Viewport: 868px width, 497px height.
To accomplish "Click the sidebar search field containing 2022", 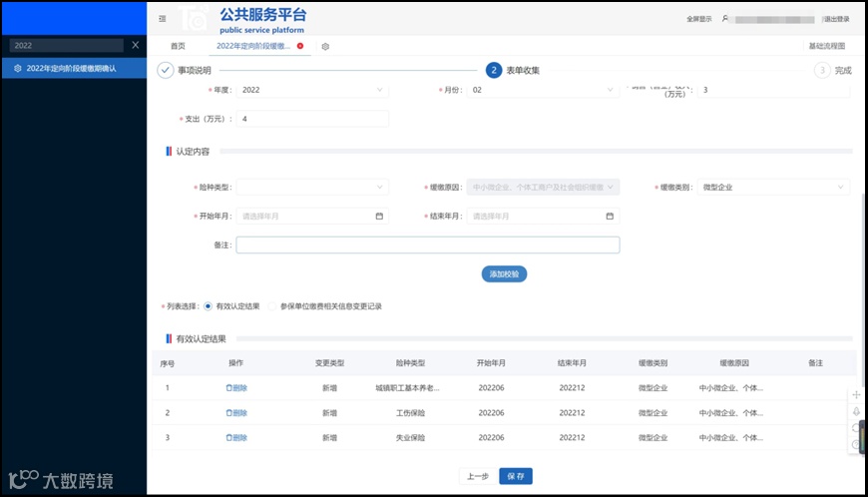I will coord(67,45).
